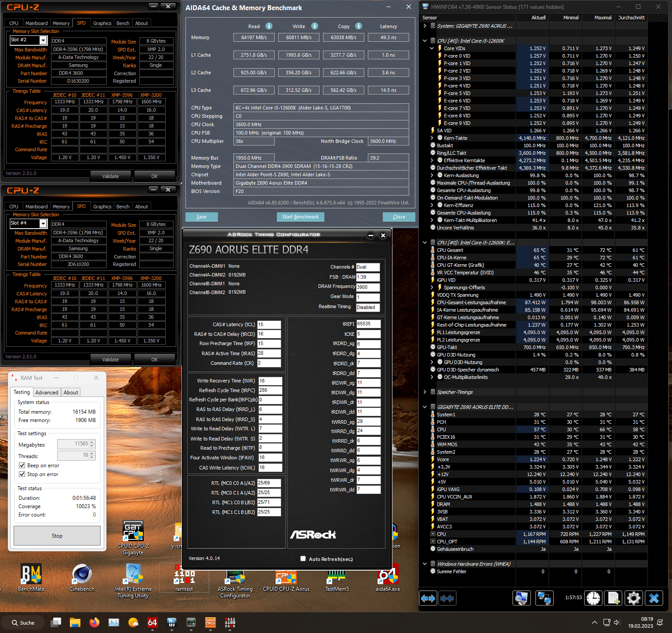Expand Speicher-Timings section

[425, 392]
